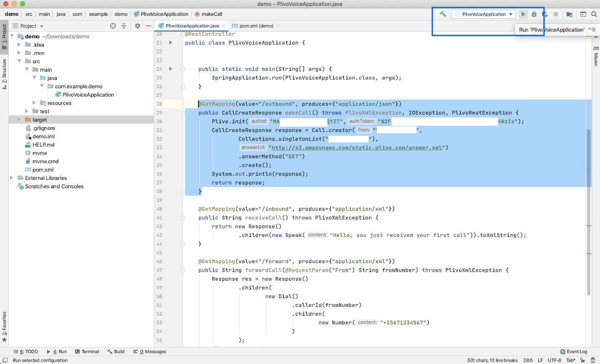Click the green Run button in toolbar
Screen dimensions: 600x364
click(523, 14)
